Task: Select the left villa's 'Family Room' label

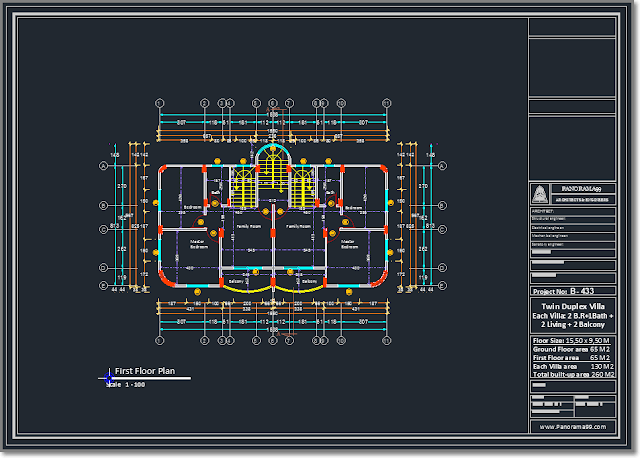Action: click(249, 226)
